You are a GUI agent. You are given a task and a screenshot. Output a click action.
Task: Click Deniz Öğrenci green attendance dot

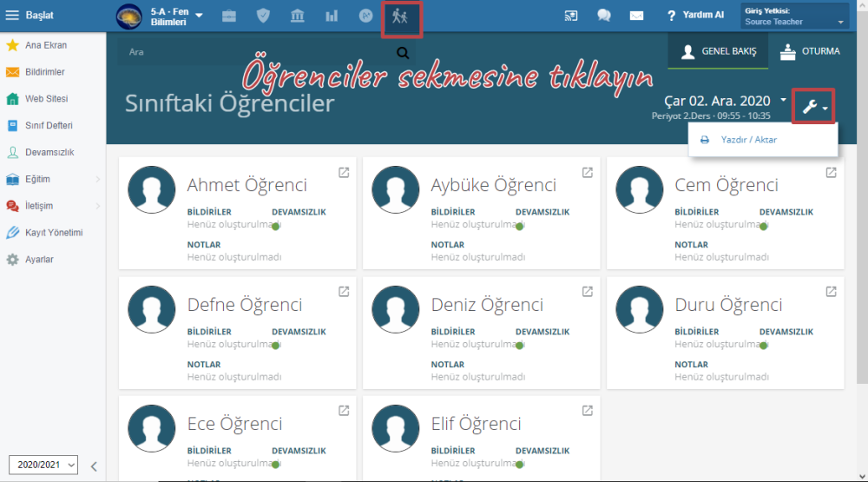(x=519, y=345)
